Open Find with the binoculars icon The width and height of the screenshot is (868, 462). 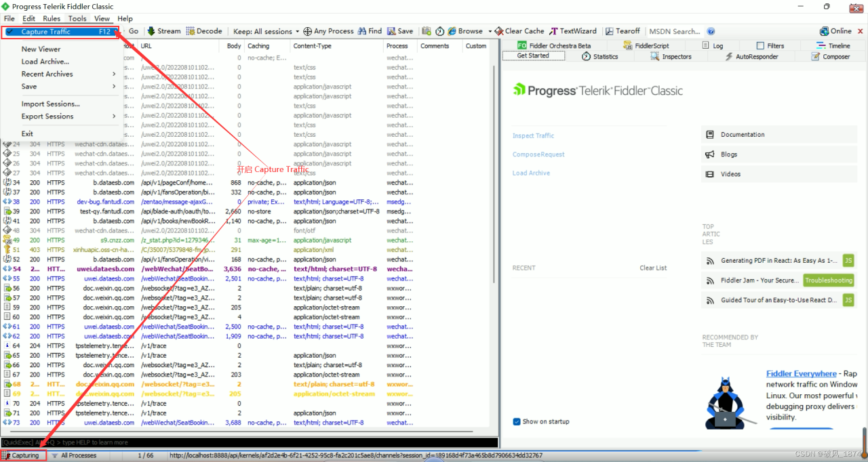pyautogui.click(x=361, y=31)
